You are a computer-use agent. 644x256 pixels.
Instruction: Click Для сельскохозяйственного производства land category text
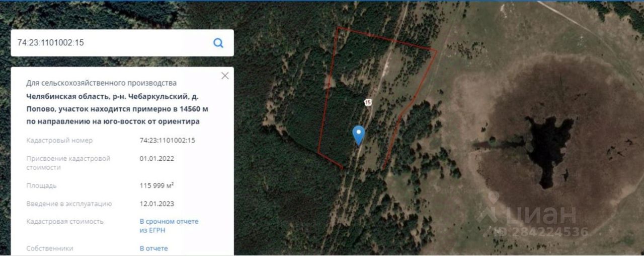102,83
